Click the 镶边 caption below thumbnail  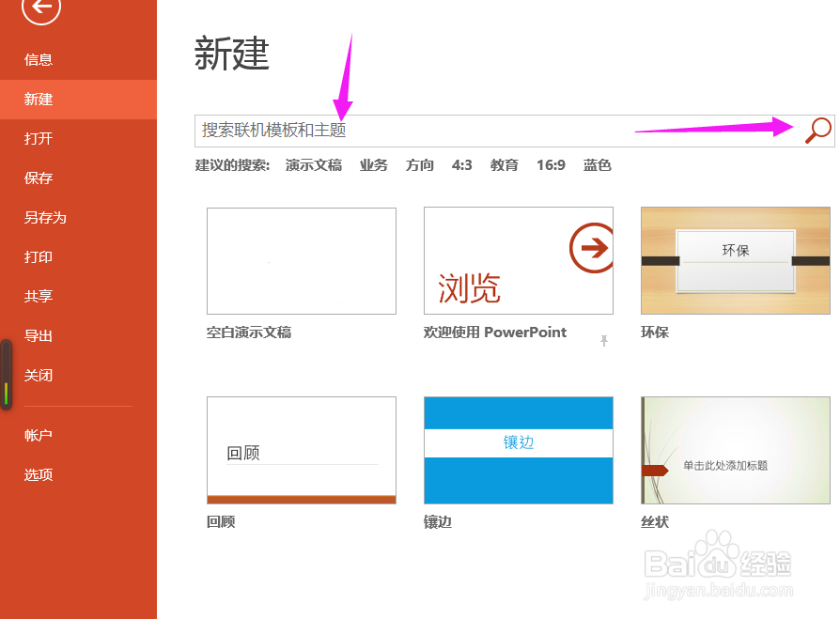438,522
